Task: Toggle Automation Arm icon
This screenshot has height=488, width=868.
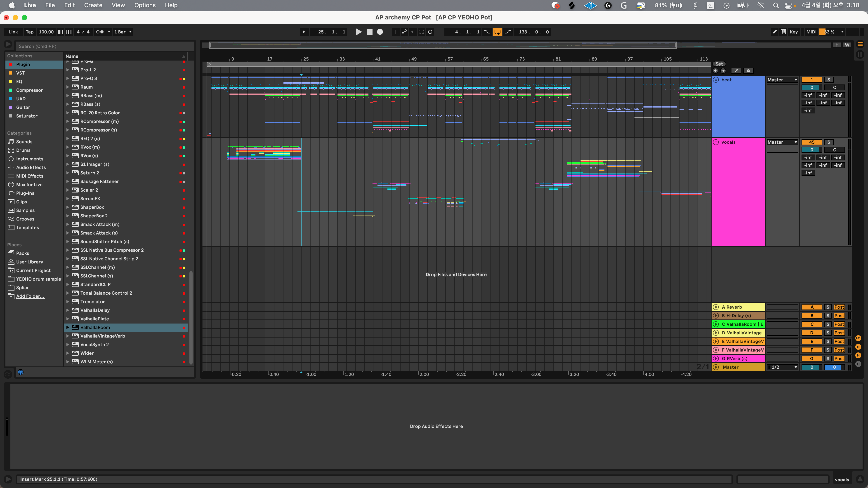Action: coord(404,32)
